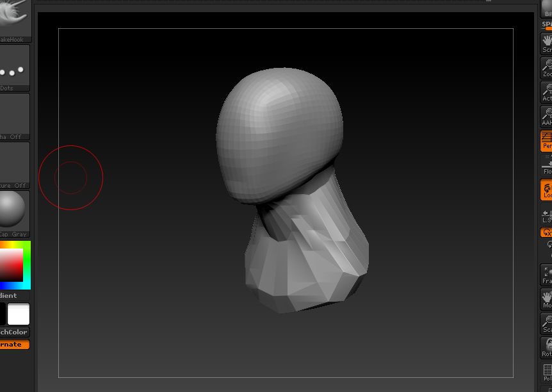Click the SwitchColor button

[x=15, y=332]
